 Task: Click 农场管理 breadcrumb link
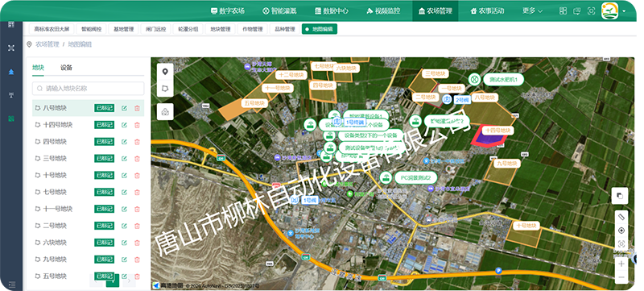[x=47, y=44]
